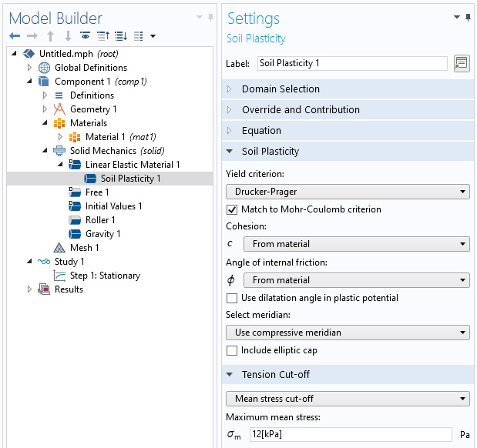The image size is (477, 448).
Task: Select the Mesh 1 node
Action: [84, 248]
